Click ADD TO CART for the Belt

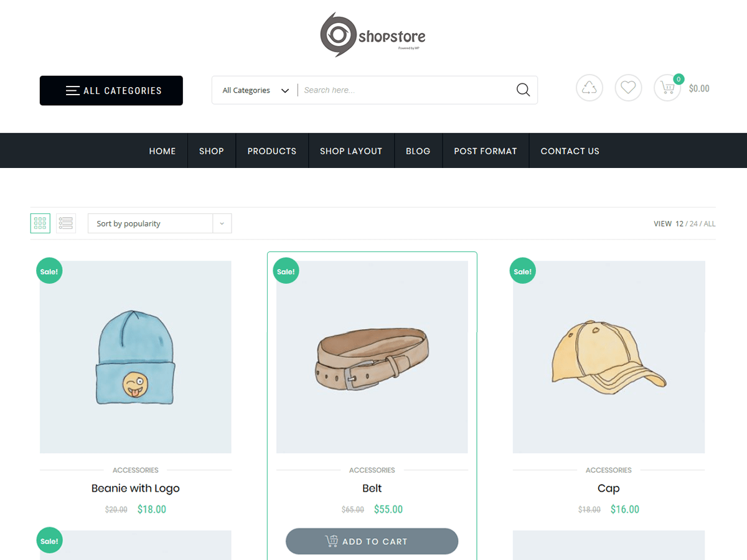click(372, 541)
